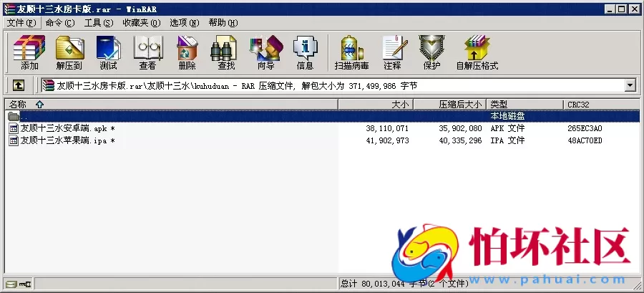Click the WinRAR title bar books icon
The height and width of the screenshot is (293, 644).
[x=9, y=9]
